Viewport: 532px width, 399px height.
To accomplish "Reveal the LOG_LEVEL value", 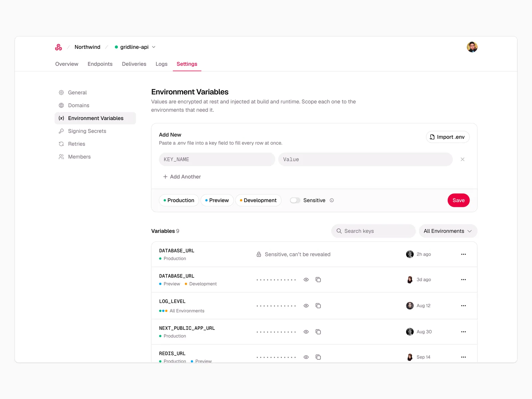I will 306,306.
